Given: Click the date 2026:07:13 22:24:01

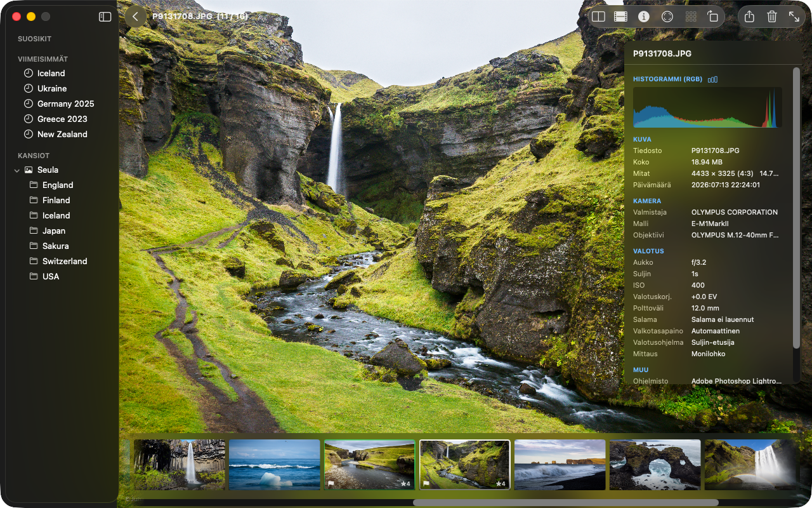Looking at the screenshot, I should click(x=726, y=185).
